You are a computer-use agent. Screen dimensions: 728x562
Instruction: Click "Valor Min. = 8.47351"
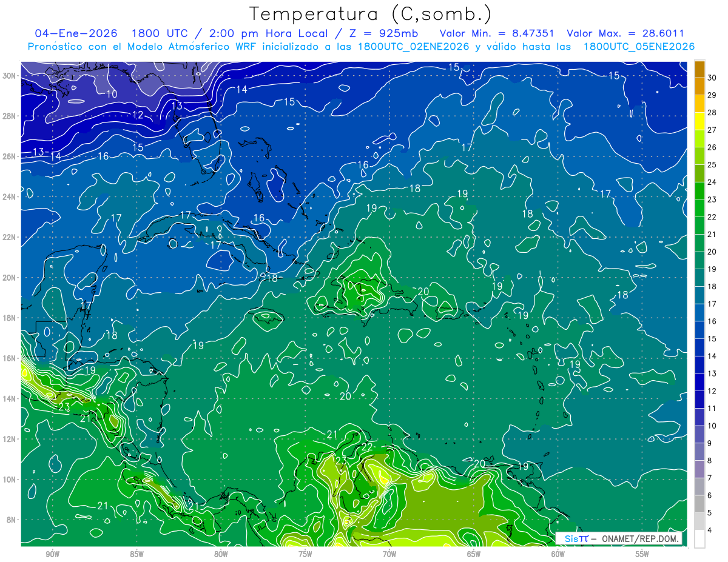[x=497, y=34]
